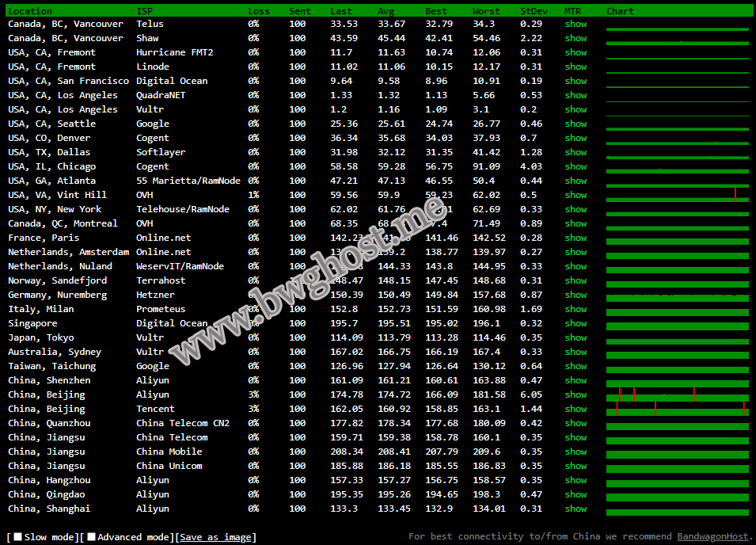756x545 pixels.
Task: Show MTR for Hetzner Nuremberg row
Action: click(x=576, y=295)
